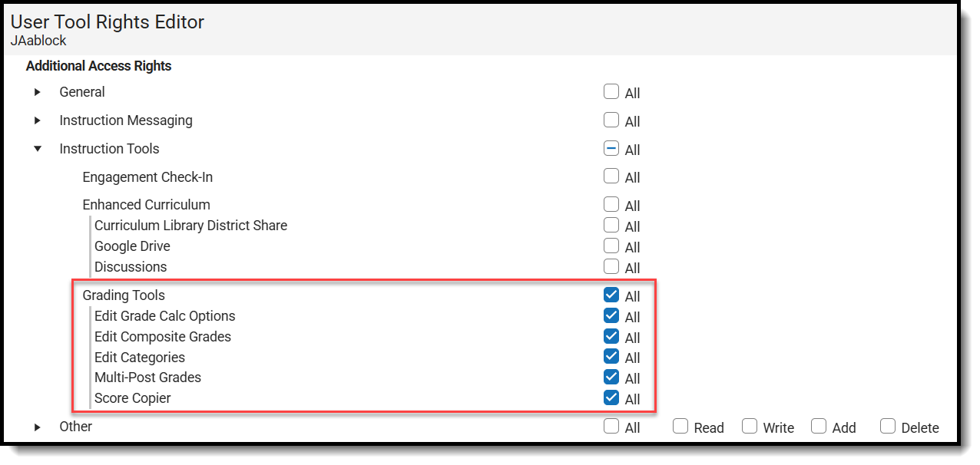Viewport: 980px width, 465px height.
Task: Toggle the indeterminate All checkbox for Instruction Tools
Action: (x=611, y=149)
